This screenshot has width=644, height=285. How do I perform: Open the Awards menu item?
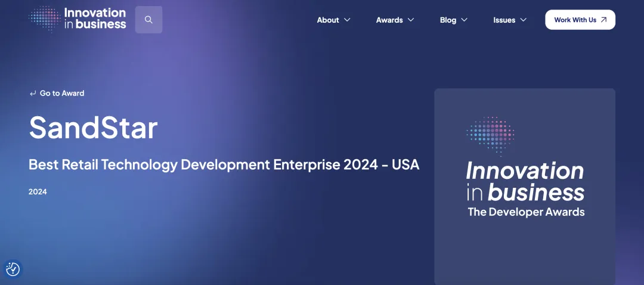coord(389,20)
